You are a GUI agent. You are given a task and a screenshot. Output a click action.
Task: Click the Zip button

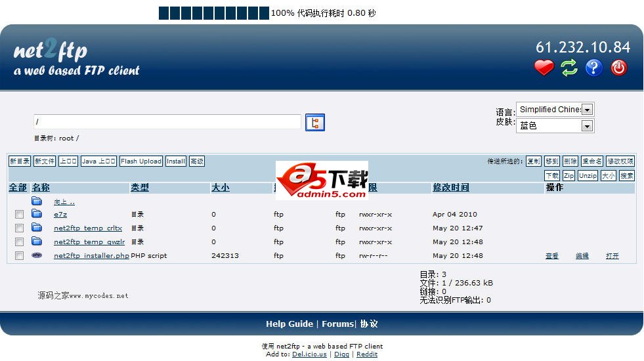[x=569, y=176]
